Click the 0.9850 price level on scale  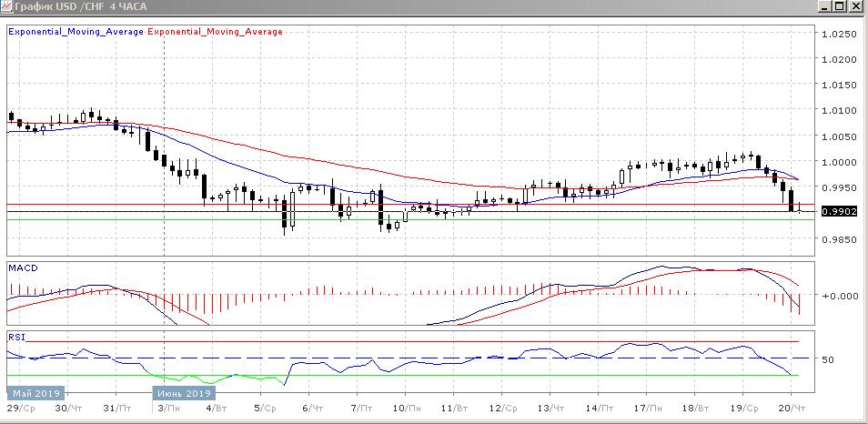pos(839,239)
